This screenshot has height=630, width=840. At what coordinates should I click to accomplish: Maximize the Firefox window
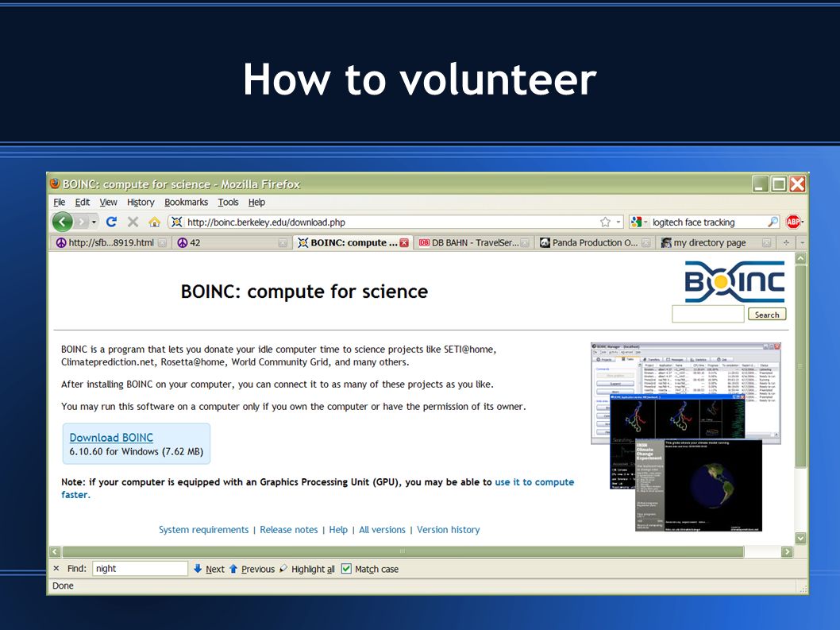pos(778,184)
